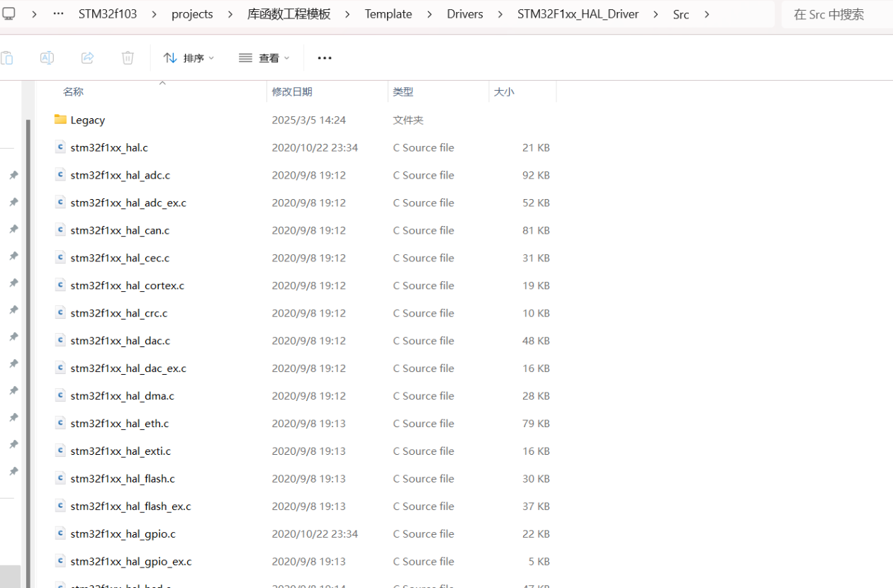
Task: Open the 排序 sort dropdown
Action: click(189, 58)
